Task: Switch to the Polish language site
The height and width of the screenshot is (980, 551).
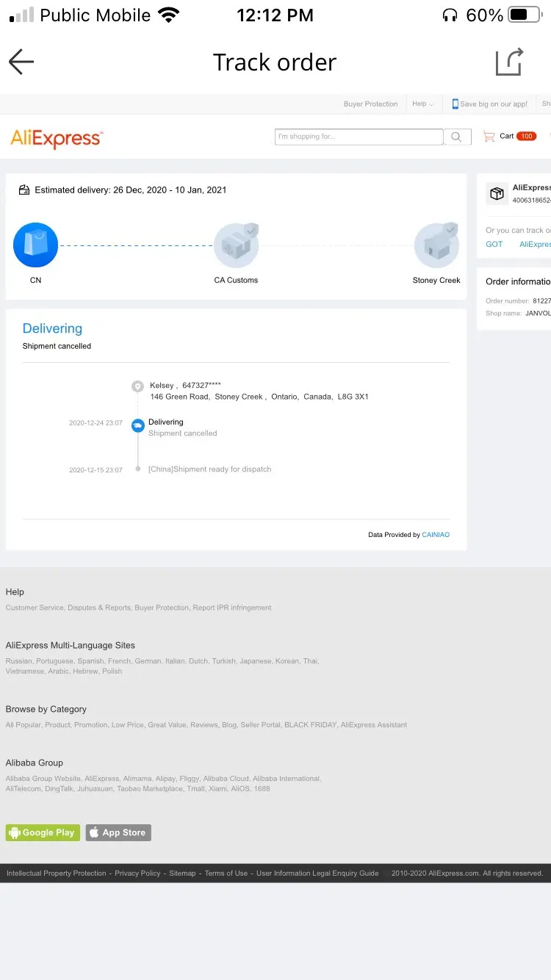Action: tap(112, 671)
